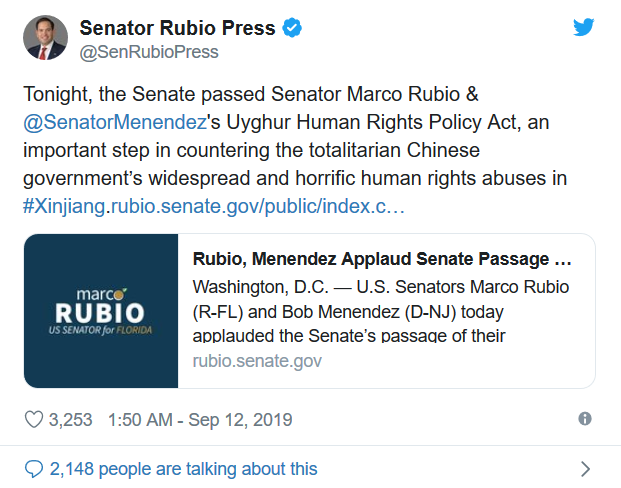Viewport: 621px width, 488px height.
Task: Follow the rubio.senate.gov/public/index.c… URL
Action: (255, 206)
